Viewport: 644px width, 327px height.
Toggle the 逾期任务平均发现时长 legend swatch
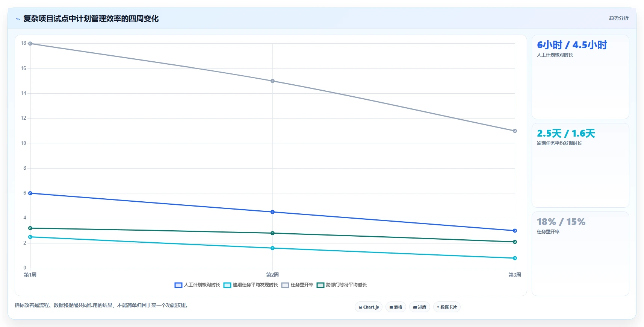[x=227, y=285]
